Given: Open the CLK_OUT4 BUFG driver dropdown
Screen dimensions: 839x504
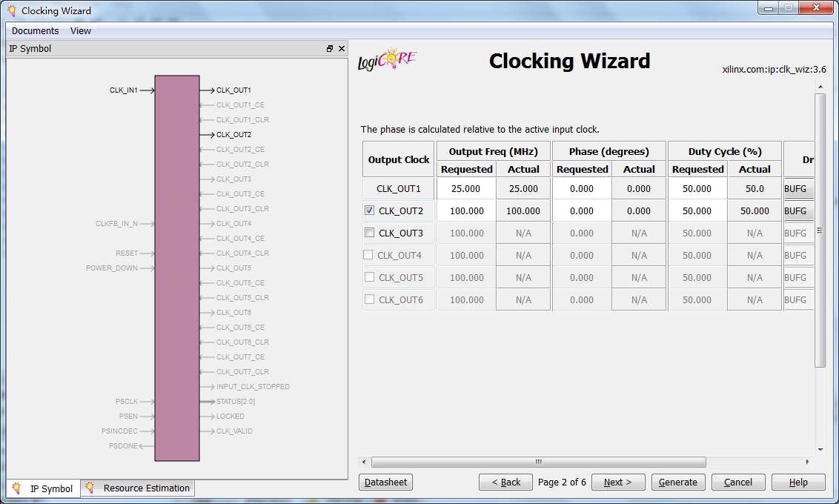Looking at the screenshot, I should point(798,255).
